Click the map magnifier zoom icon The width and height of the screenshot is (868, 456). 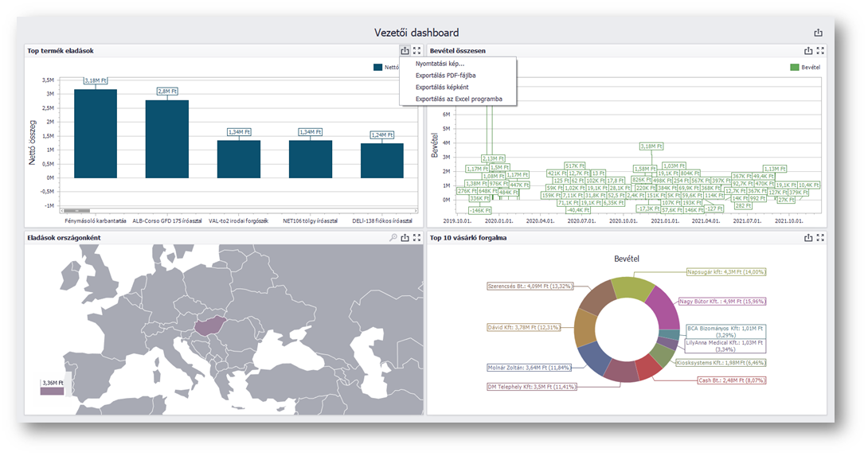click(393, 238)
